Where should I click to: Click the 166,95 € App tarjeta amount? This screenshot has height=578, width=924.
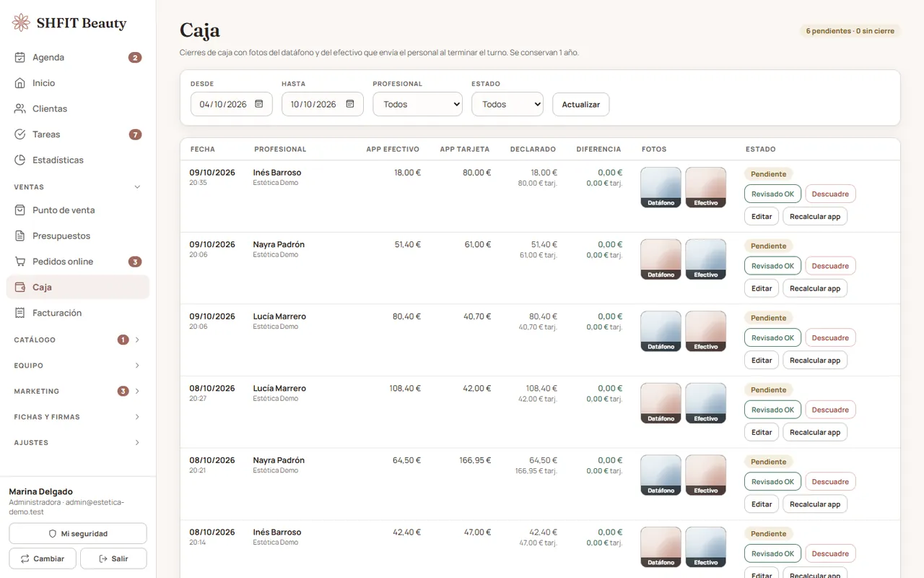tap(475, 460)
